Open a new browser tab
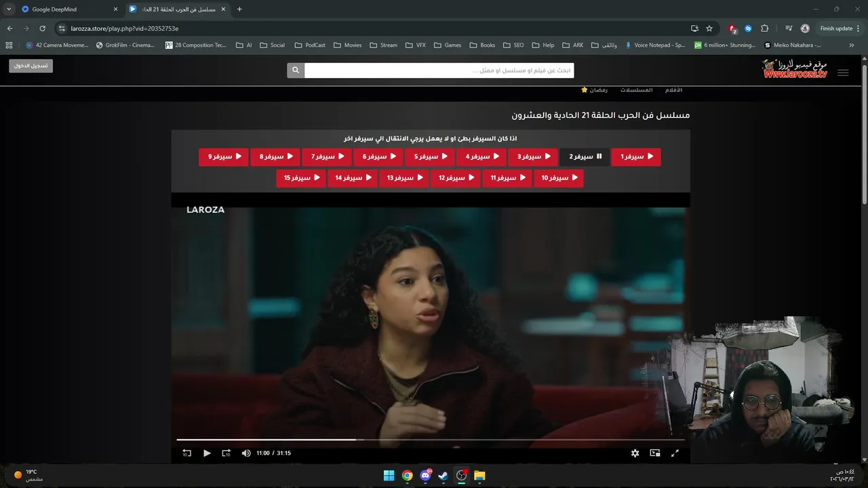868x488 pixels. click(239, 9)
